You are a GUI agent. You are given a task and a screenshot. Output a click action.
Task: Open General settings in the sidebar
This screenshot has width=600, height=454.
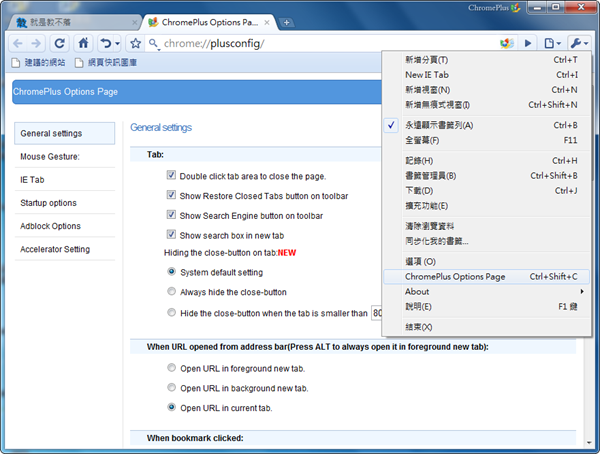[x=64, y=133]
